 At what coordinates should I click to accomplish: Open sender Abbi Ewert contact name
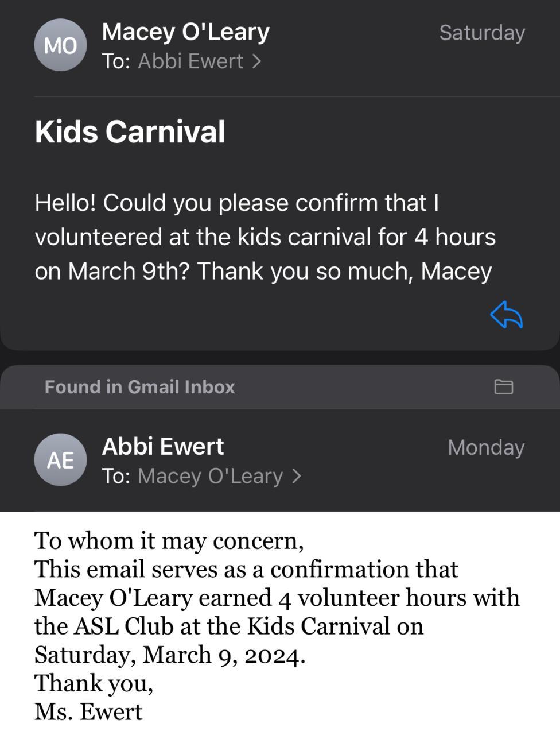[162, 446]
